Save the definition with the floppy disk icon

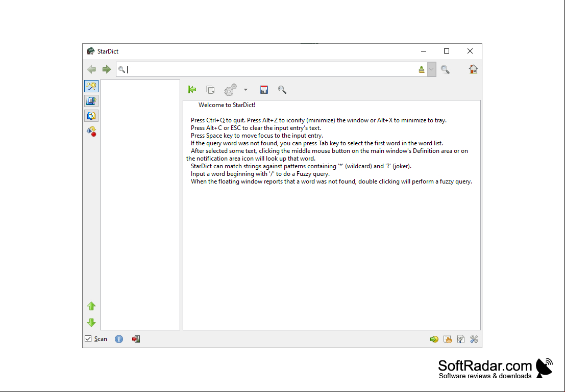(264, 90)
